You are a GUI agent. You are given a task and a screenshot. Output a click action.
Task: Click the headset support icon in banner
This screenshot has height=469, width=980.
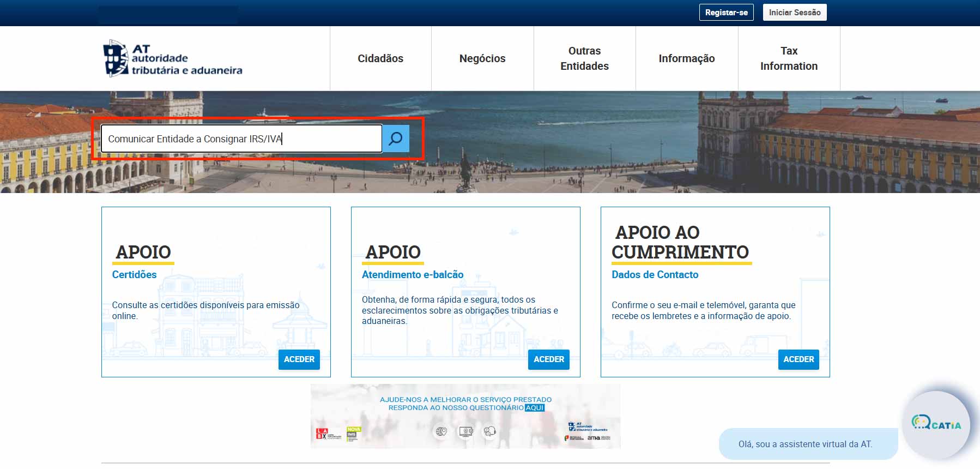tap(490, 432)
